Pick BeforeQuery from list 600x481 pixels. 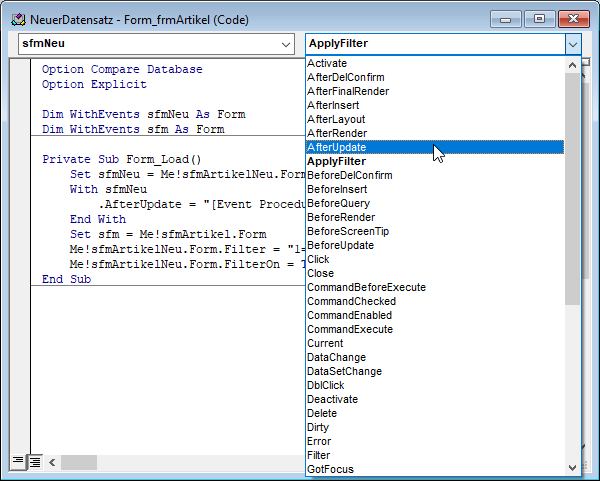tap(435, 203)
